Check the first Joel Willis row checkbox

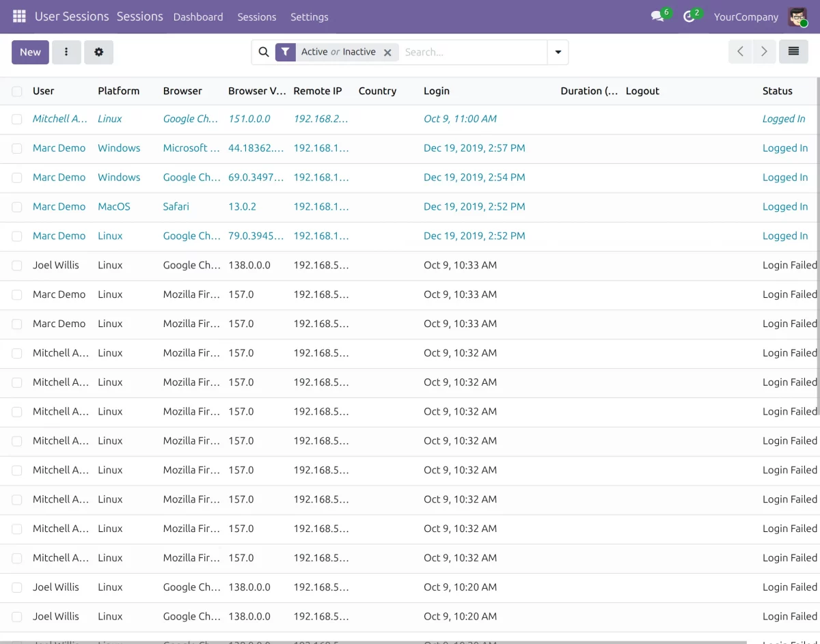[x=17, y=266]
